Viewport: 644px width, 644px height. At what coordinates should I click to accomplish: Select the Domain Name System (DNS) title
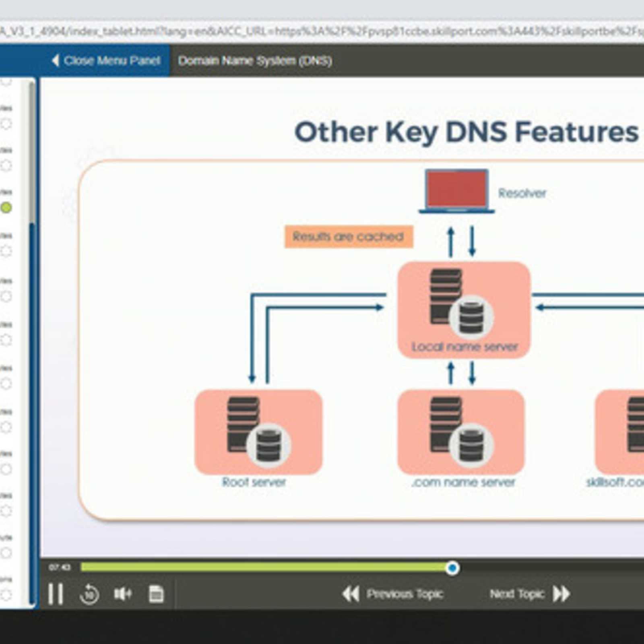click(255, 61)
